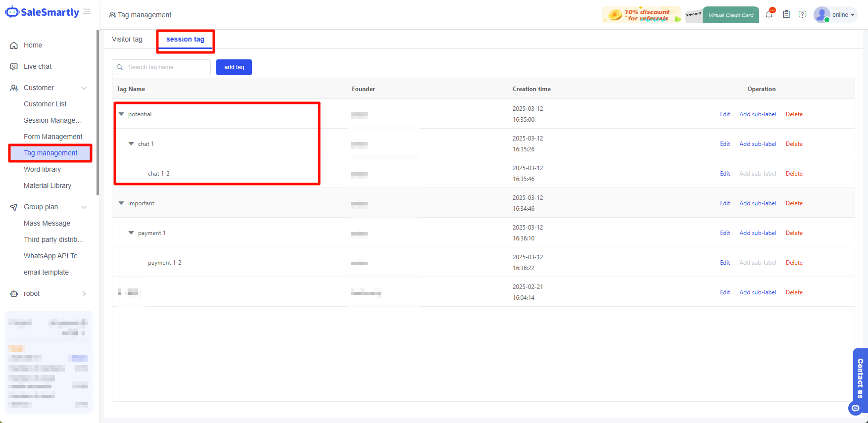Collapse the chat 1 sub-tag row
868x423 pixels.
pos(131,144)
